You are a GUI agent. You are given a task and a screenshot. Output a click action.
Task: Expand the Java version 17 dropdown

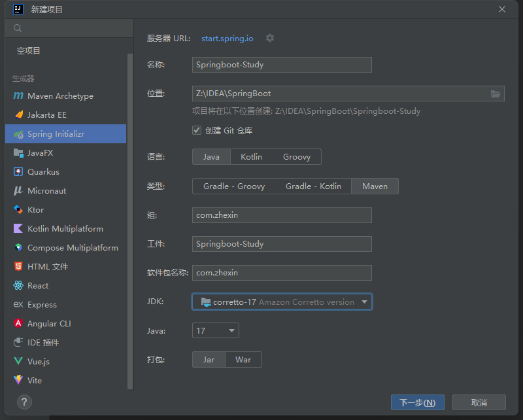click(x=216, y=331)
